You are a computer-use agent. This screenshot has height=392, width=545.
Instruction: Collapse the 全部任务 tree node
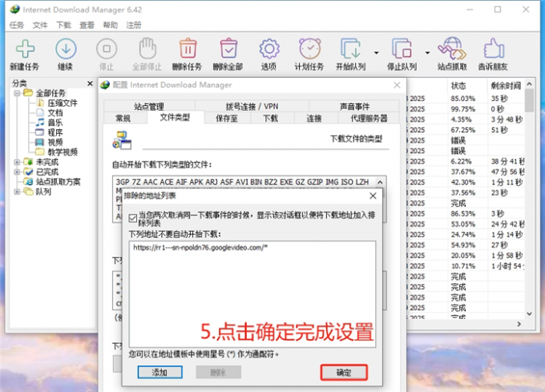17,93
